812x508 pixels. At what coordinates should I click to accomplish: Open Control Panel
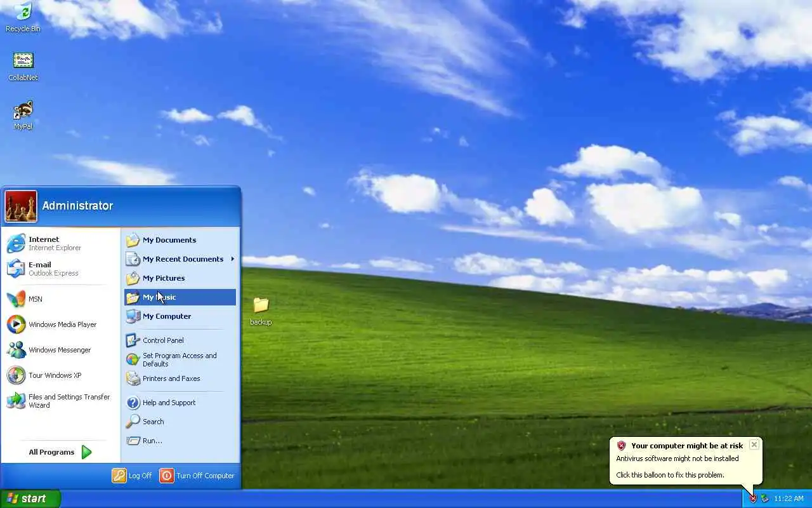point(180,340)
